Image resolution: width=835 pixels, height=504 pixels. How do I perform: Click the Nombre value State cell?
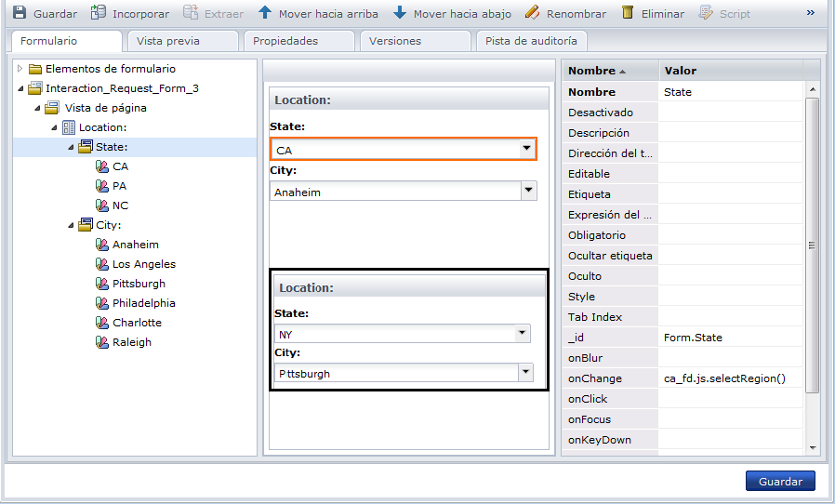731,92
